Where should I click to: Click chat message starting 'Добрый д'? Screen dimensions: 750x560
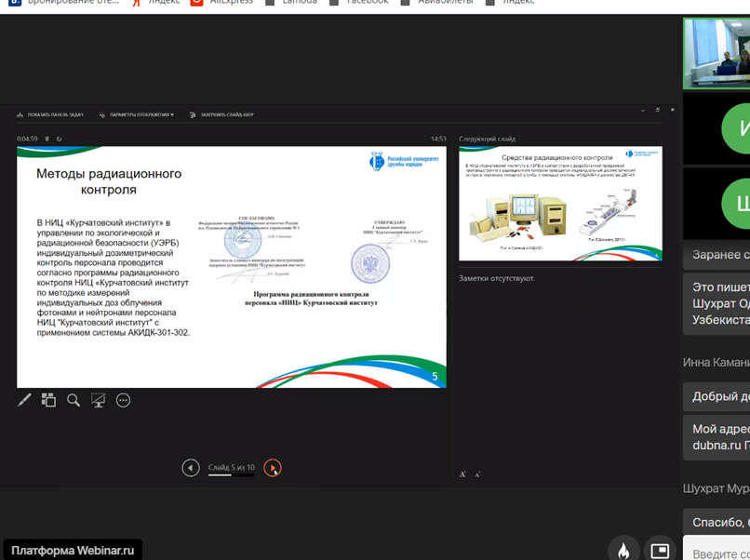point(717,396)
